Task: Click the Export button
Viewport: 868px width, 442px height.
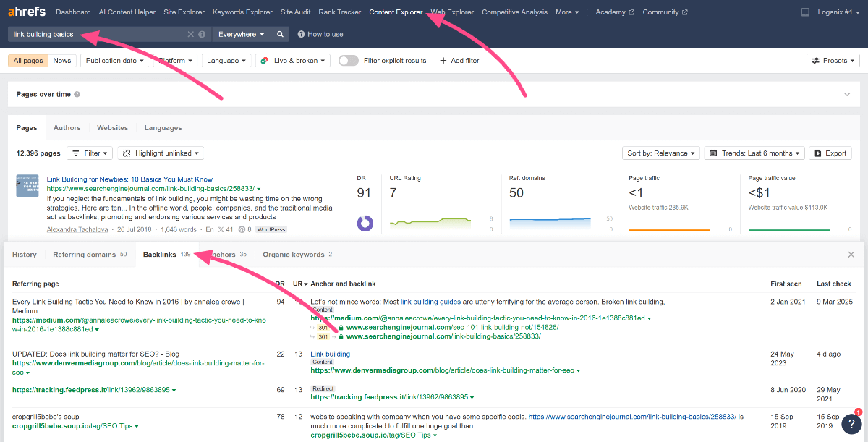Action: tap(830, 153)
